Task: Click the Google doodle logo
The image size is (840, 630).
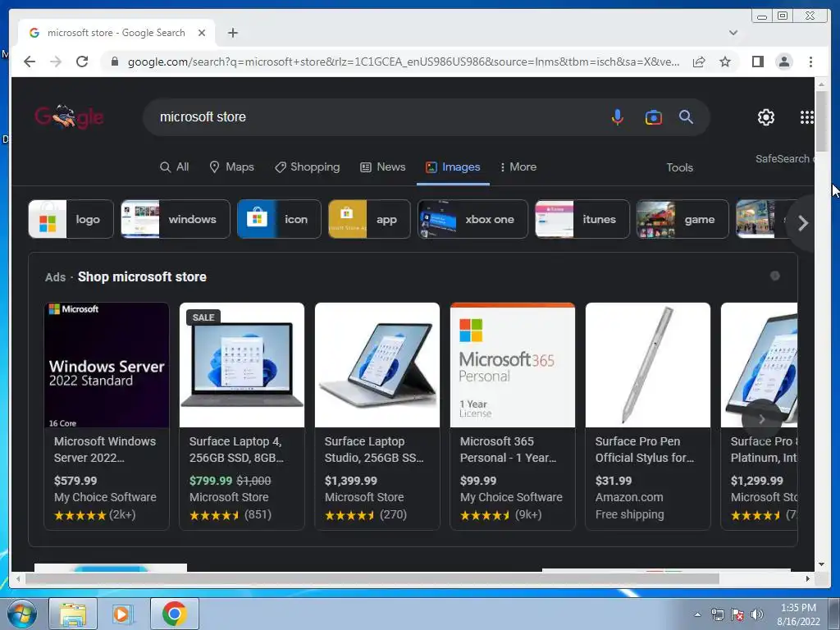Action: 69,116
